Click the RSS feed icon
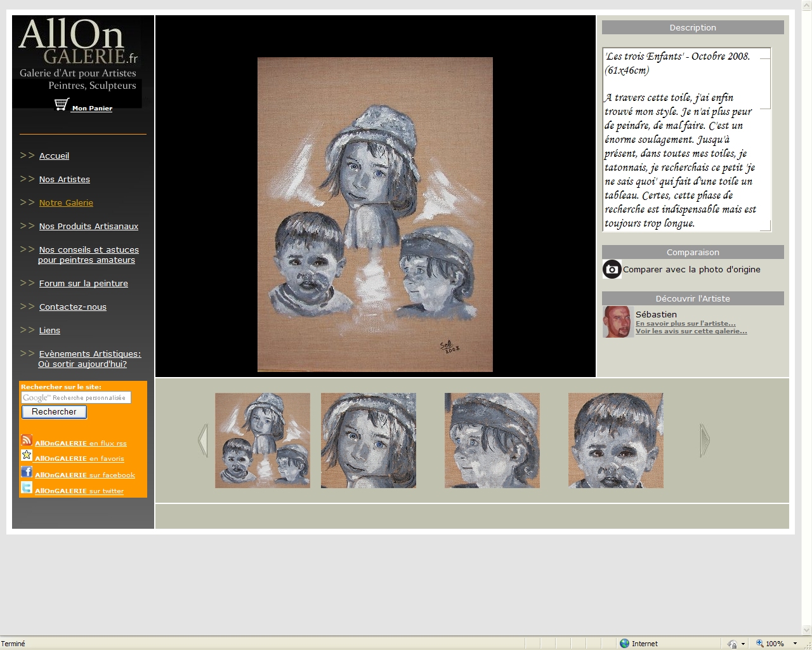The image size is (812, 650). point(27,440)
